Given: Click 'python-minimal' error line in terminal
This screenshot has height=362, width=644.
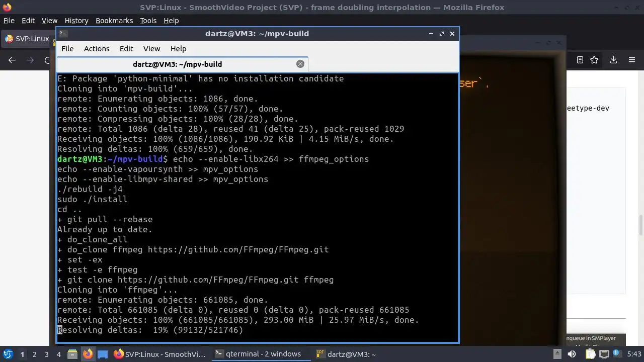Looking at the screenshot, I should click(201, 78).
